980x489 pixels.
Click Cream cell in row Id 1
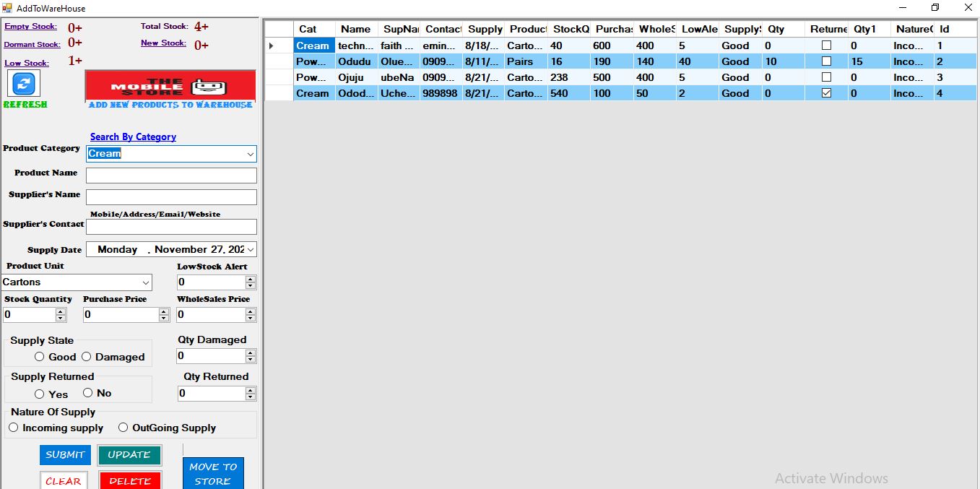tap(314, 46)
